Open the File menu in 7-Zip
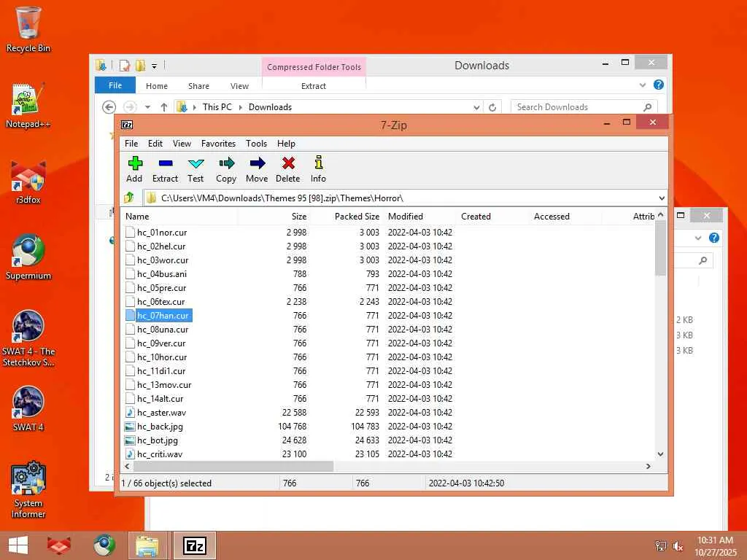 pyautogui.click(x=131, y=144)
